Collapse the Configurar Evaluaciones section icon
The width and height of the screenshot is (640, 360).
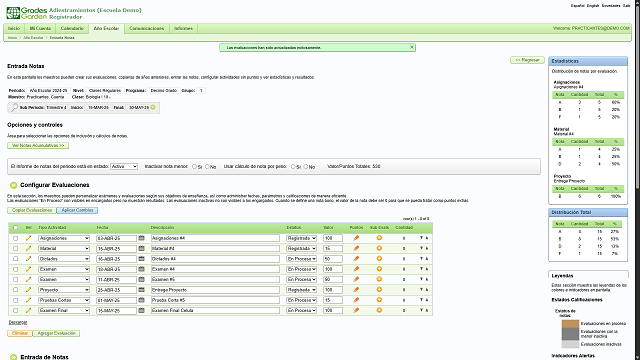13,185
